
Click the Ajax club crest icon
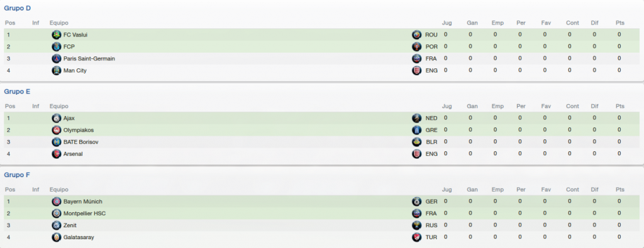[x=56, y=118]
